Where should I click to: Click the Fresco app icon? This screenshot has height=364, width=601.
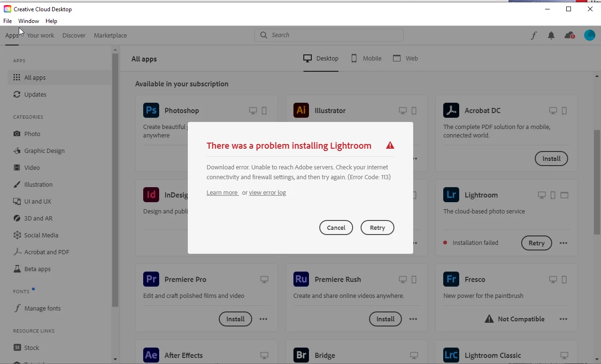pos(451,279)
